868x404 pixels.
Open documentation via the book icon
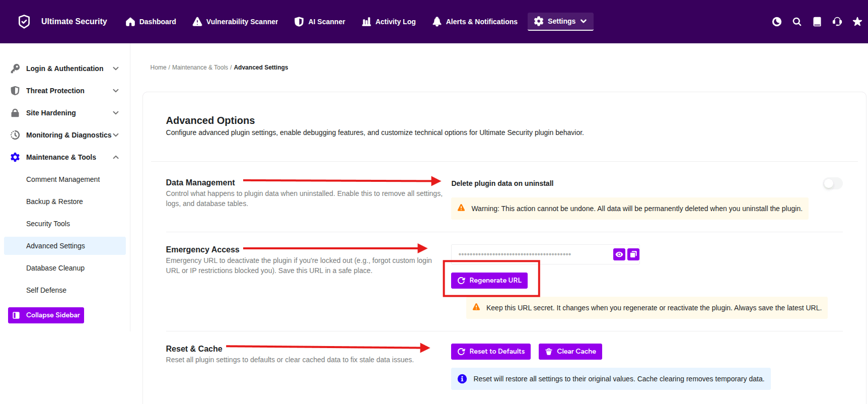tap(817, 22)
